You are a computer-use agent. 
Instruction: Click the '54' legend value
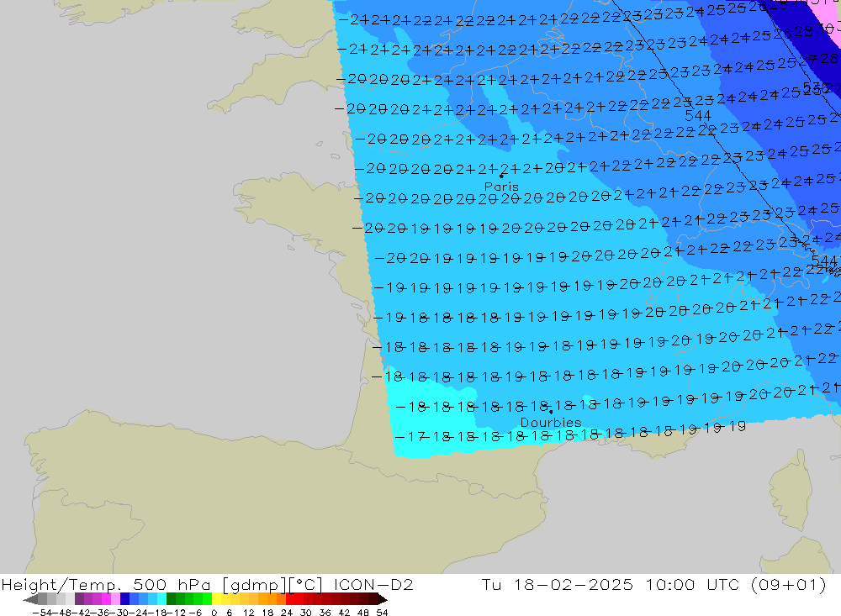coord(382,613)
